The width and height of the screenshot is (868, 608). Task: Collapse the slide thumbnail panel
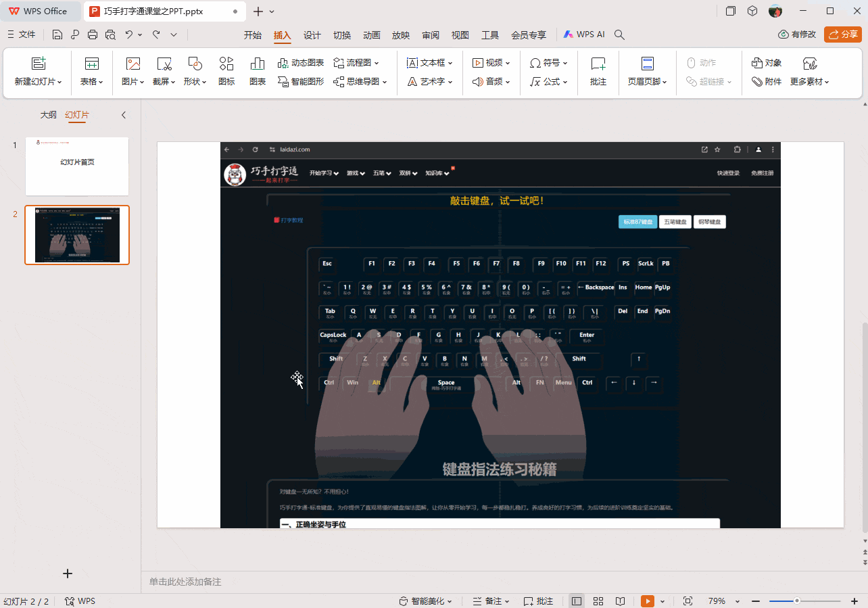coord(124,115)
